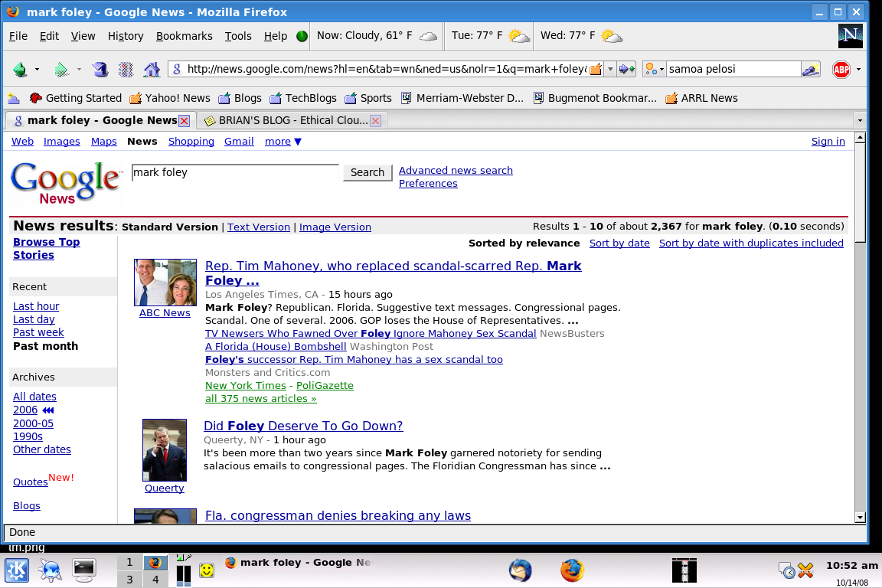
Task: Open the ARRL News bookmark
Action: click(x=701, y=98)
